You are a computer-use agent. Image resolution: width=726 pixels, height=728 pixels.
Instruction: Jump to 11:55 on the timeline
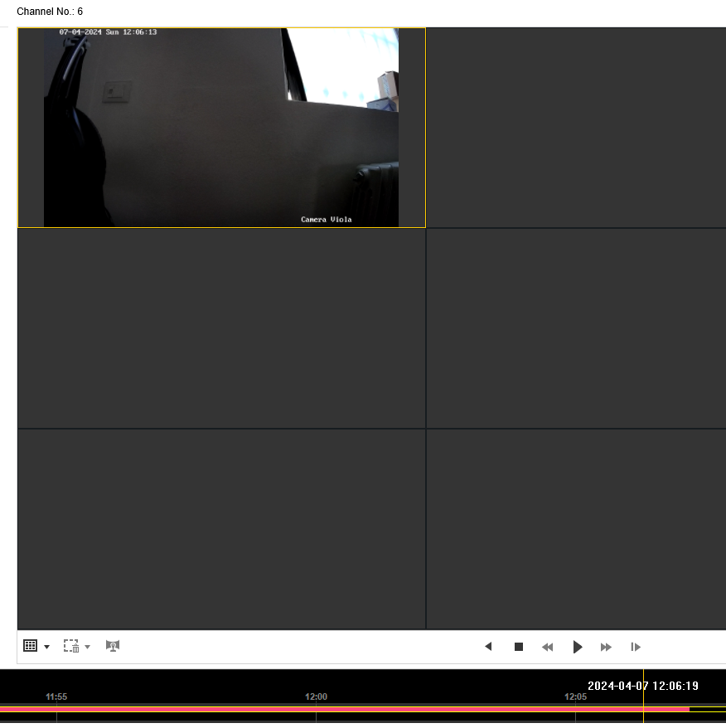[56, 709]
